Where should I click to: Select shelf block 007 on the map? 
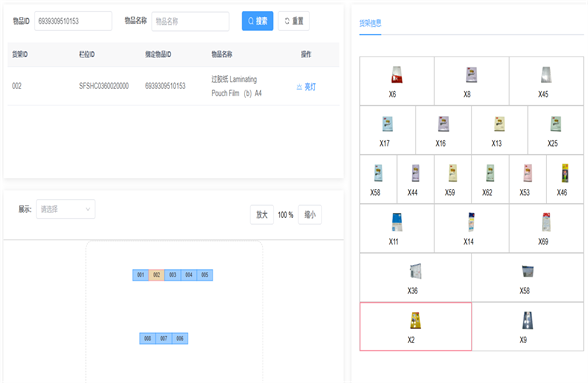coord(164,338)
